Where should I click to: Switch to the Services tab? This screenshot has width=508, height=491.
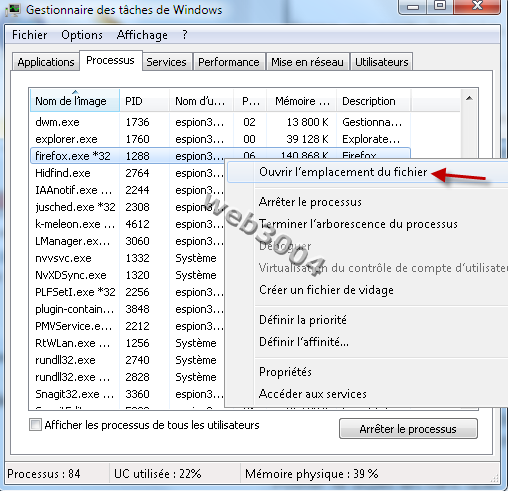click(x=166, y=62)
